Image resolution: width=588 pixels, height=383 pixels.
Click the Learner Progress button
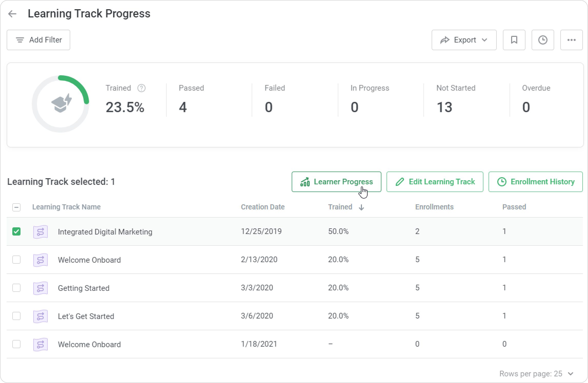tap(336, 182)
